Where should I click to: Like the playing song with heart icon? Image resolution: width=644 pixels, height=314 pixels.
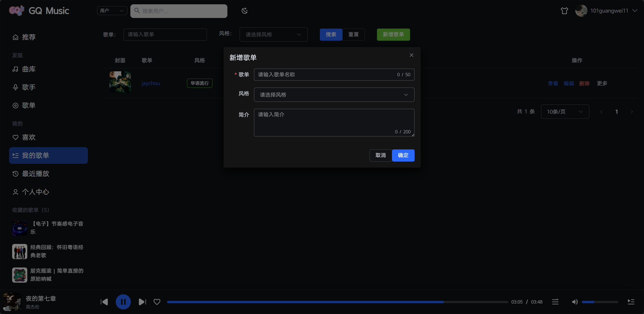click(x=157, y=302)
